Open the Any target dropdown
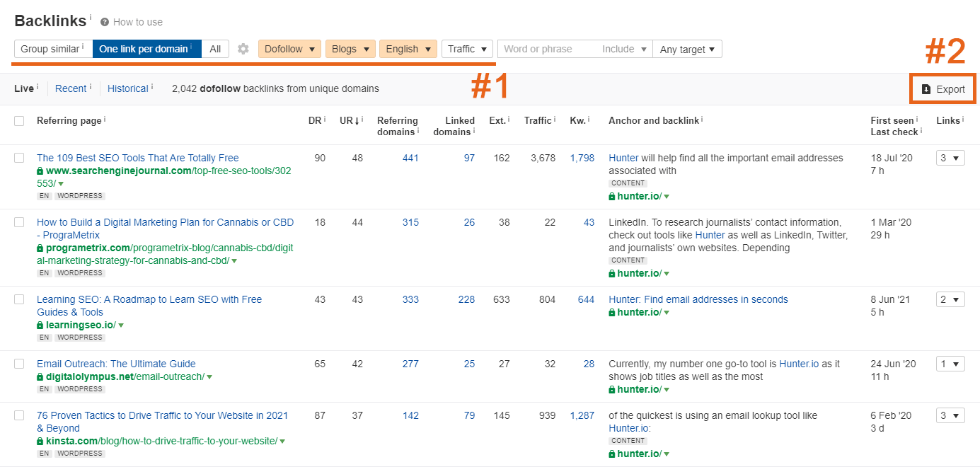 pos(688,49)
